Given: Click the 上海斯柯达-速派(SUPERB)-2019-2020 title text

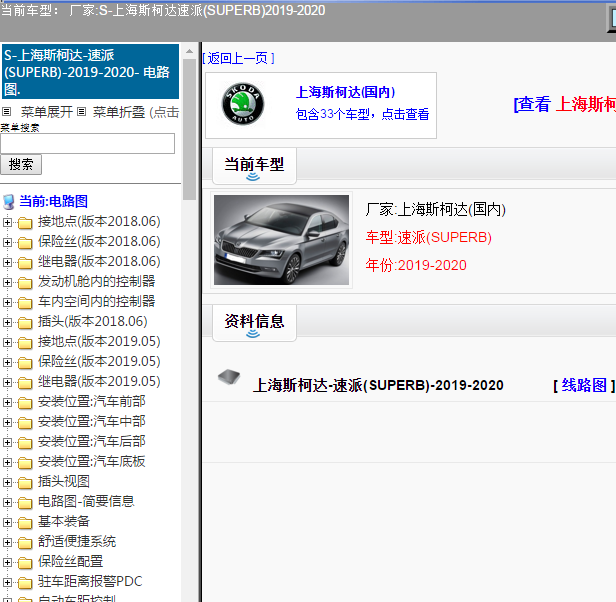Looking at the screenshot, I should (x=378, y=385).
